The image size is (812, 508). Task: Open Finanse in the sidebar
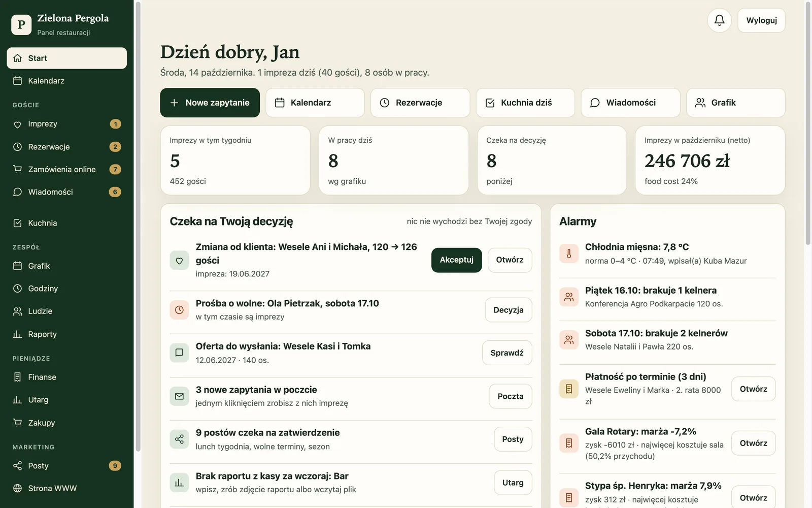click(x=66, y=377)
